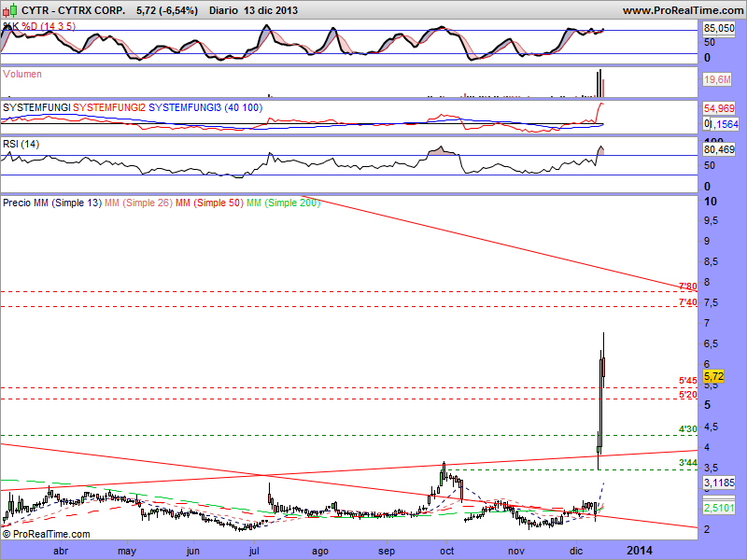The width and height of the screenshot is (747, 560).
Task: Click the oct month on time axis
Action: coord(447,551)
